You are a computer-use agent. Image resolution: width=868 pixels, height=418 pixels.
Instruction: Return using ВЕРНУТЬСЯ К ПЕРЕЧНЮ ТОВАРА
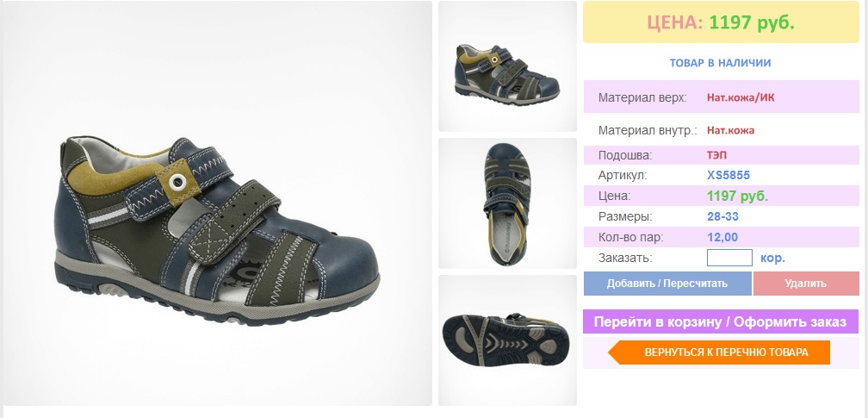pyautogui.click(x=719, y=352)
